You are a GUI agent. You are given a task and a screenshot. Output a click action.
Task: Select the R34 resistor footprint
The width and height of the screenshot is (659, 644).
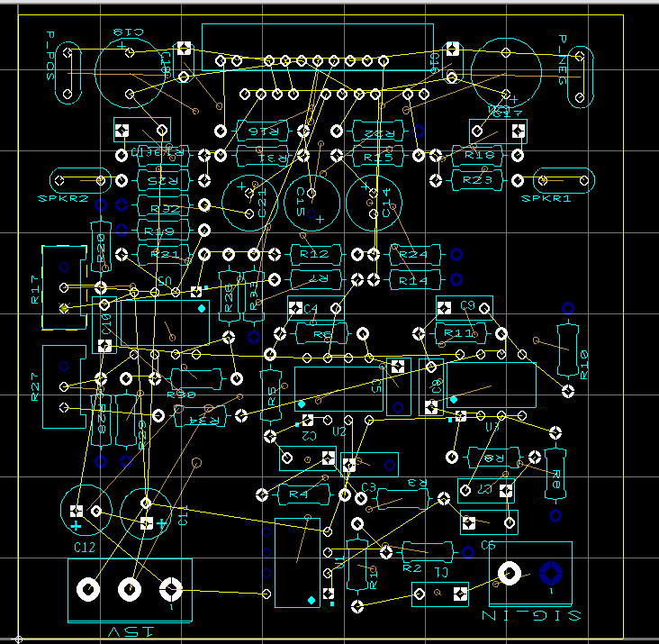201,416
